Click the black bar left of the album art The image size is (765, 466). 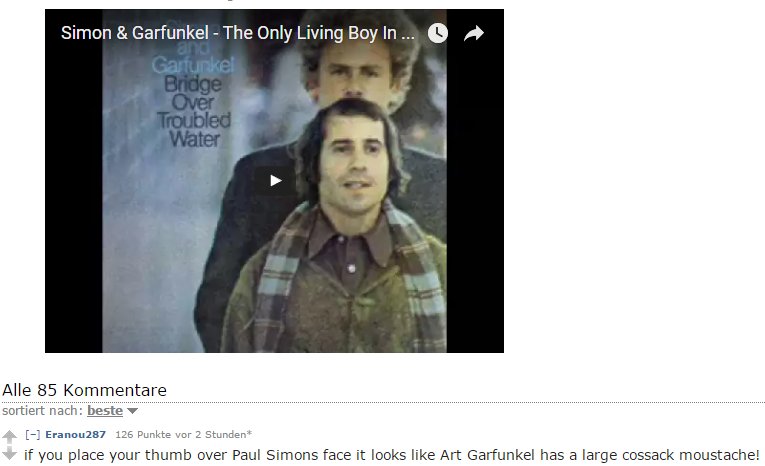click(74, 195)
